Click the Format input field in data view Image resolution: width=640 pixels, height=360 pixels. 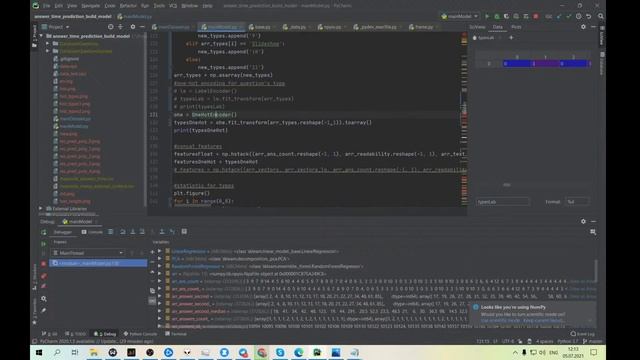[577, 202]
